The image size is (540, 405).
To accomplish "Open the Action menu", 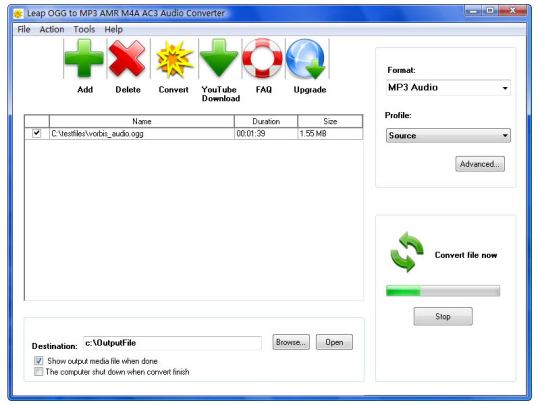I will click(x=52, y=29).
